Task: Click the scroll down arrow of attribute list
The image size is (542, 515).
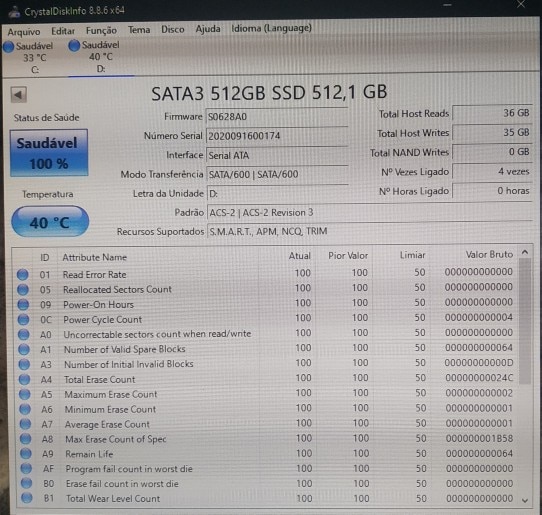Action: (525, 500)
